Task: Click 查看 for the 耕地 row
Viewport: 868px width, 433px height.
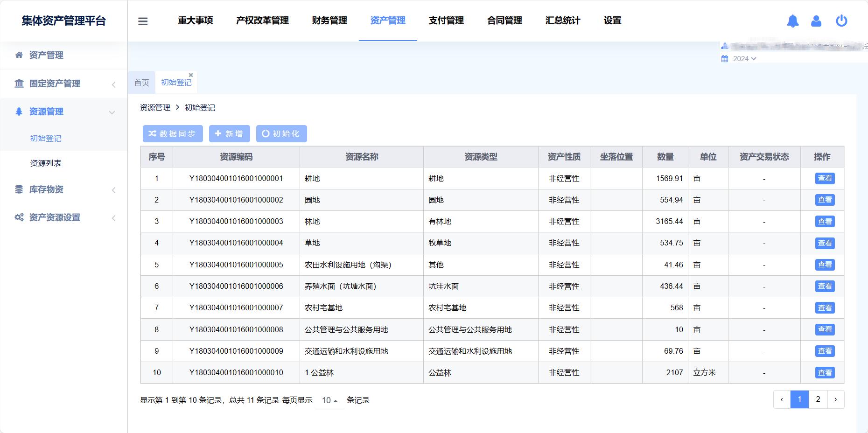Action: (825, 179)
